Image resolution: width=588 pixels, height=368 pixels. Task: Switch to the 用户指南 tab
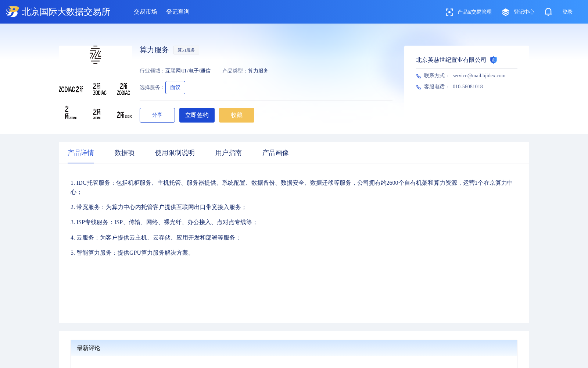tap(229, 153)
